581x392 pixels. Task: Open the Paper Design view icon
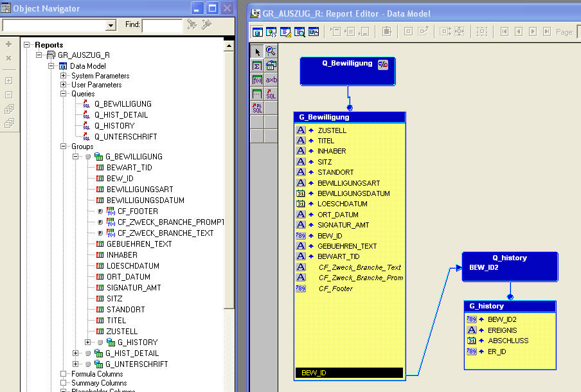pos(299,32)
